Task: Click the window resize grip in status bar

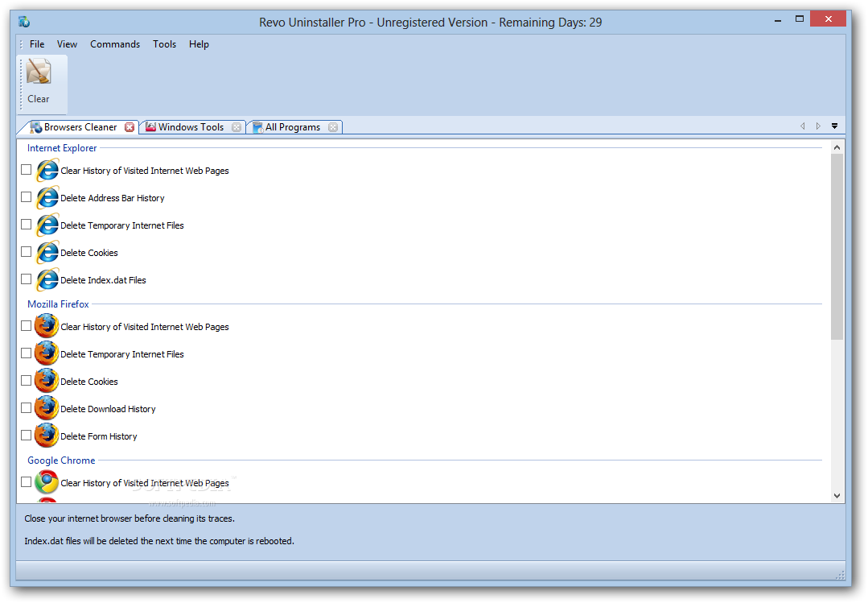Action: (x=840, y=575)
